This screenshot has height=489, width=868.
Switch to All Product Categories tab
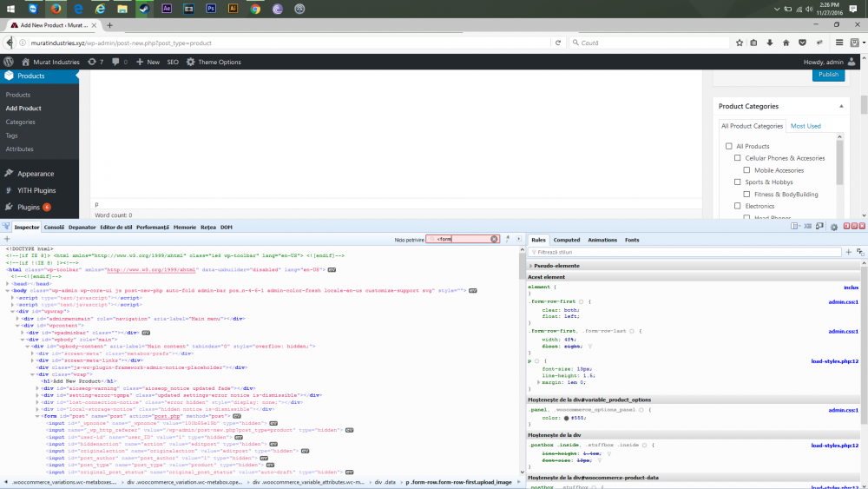point(752,126)
